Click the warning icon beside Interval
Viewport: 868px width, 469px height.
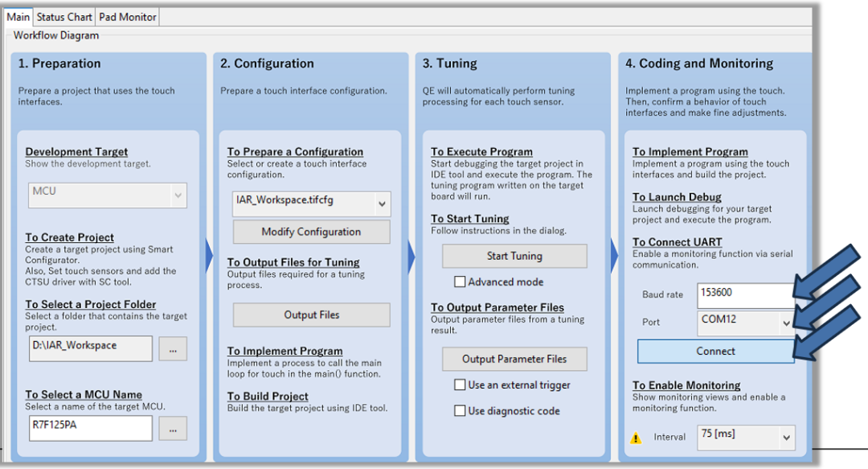(x=636, y=438)
